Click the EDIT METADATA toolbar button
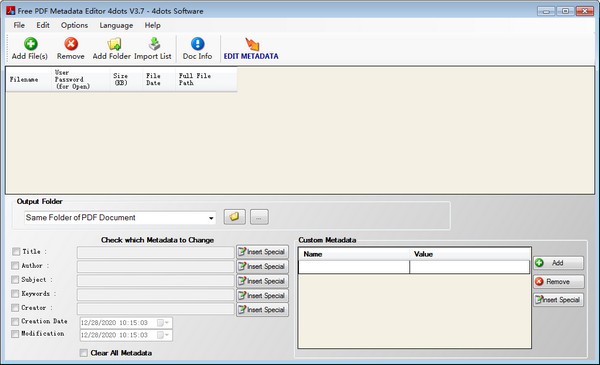The width and height of the screenshot is (600, 365). click(251, 49)
